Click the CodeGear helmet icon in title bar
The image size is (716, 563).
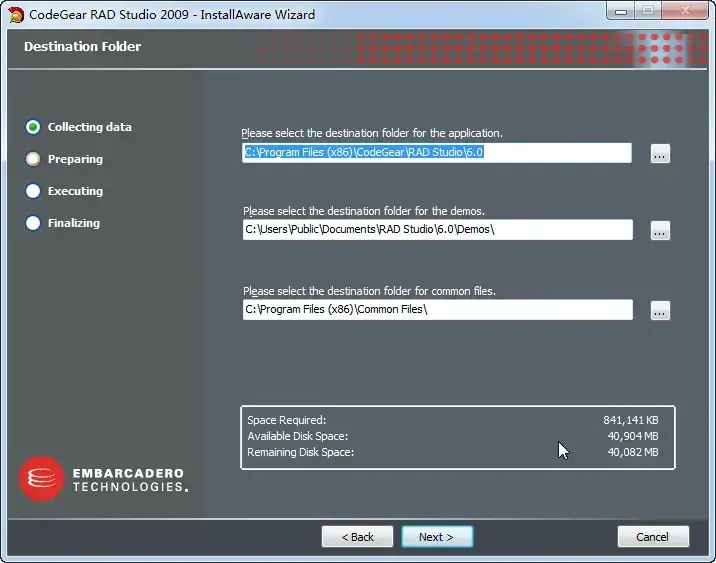click(16, 15)
